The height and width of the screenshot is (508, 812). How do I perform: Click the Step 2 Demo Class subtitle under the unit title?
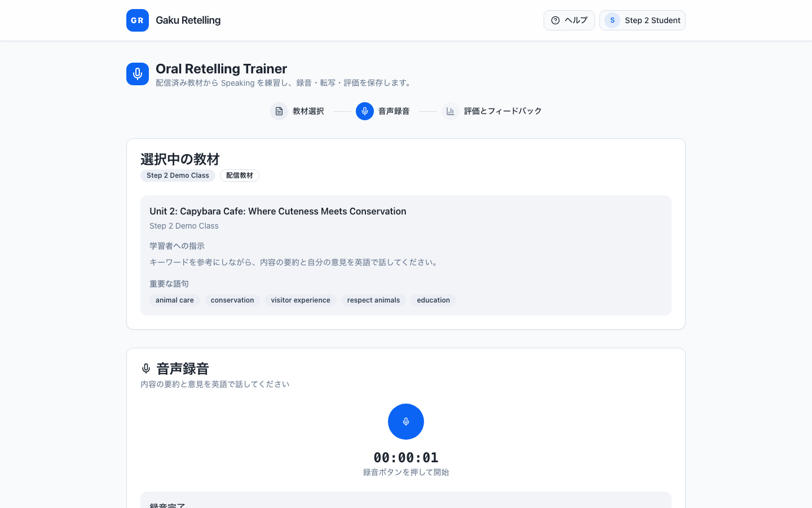click(184, 226)
